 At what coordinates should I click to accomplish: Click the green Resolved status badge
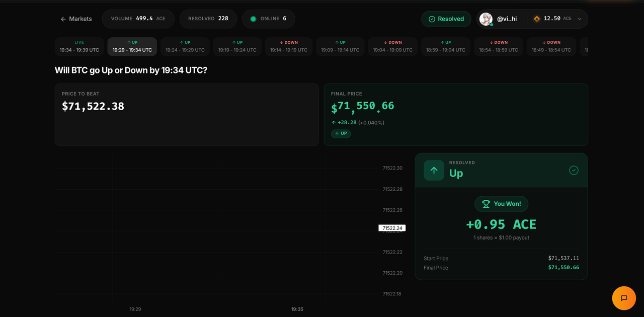[x=446, y=19]
